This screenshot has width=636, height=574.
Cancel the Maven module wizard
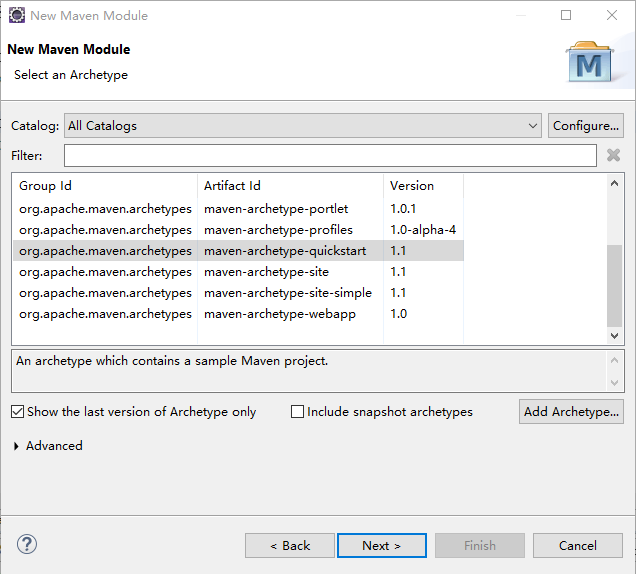pyautogui.click(x=578, y=545)
